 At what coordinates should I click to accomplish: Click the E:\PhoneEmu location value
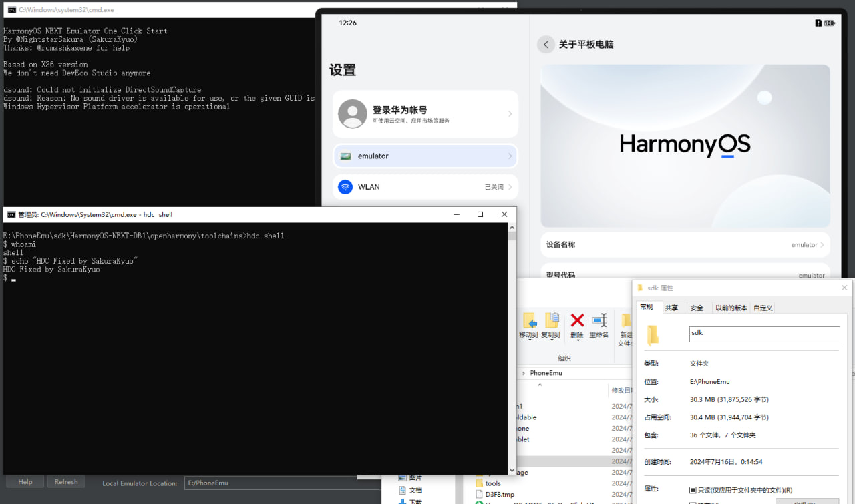pos(709,382)
